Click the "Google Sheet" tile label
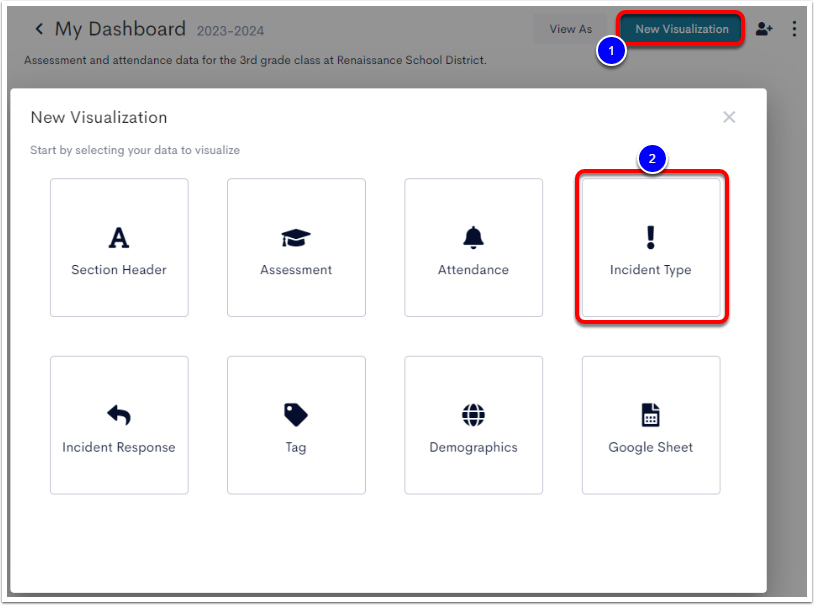 coord(650,447)
